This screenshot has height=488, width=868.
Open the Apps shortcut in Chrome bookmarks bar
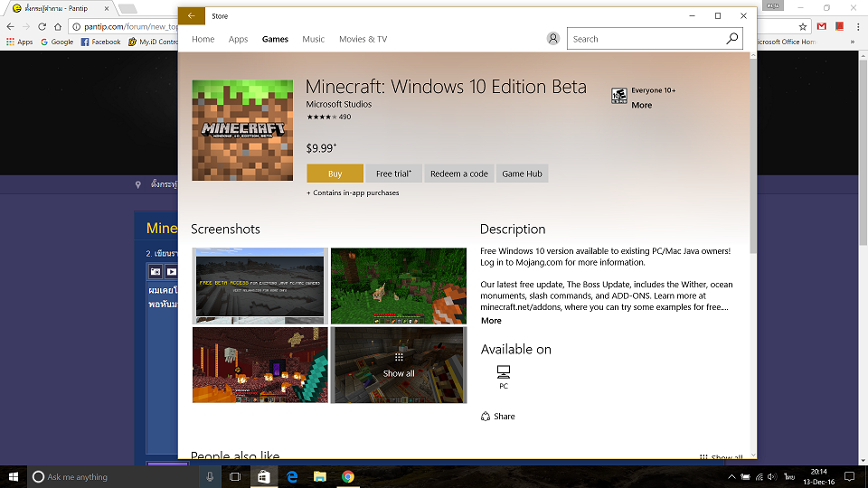coord(19,42)
